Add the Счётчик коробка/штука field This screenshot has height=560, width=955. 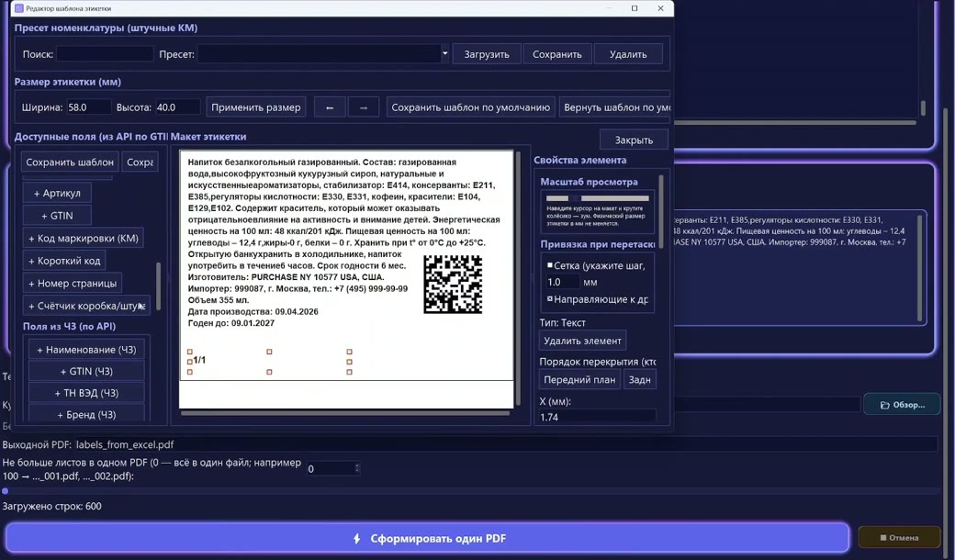86,306
